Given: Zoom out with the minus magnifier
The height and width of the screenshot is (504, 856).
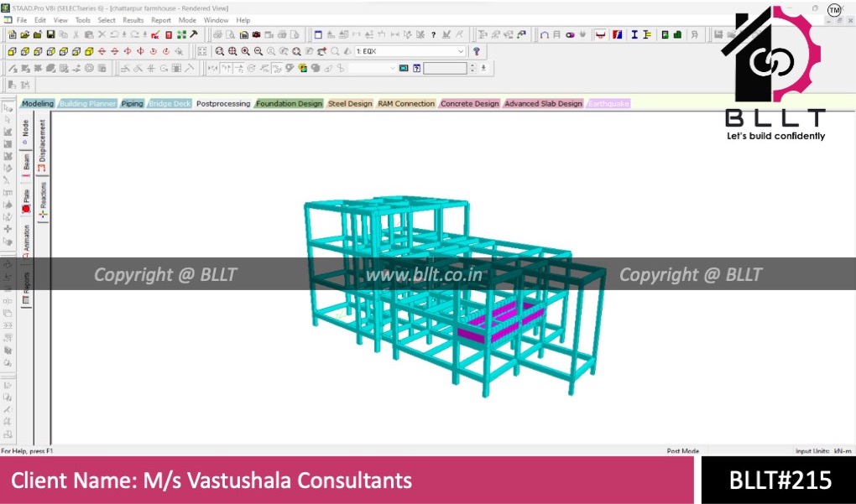Looking at the screenshot, I should 258,51.
